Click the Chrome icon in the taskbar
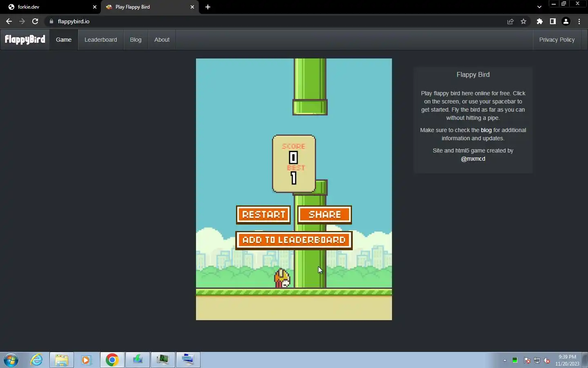The image size is (588, 368). pos(112,360)
